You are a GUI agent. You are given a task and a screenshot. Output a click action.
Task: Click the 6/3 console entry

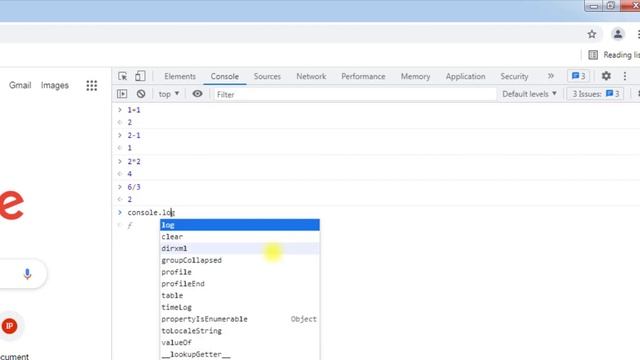pyautogui.click(x=133, y=187)
